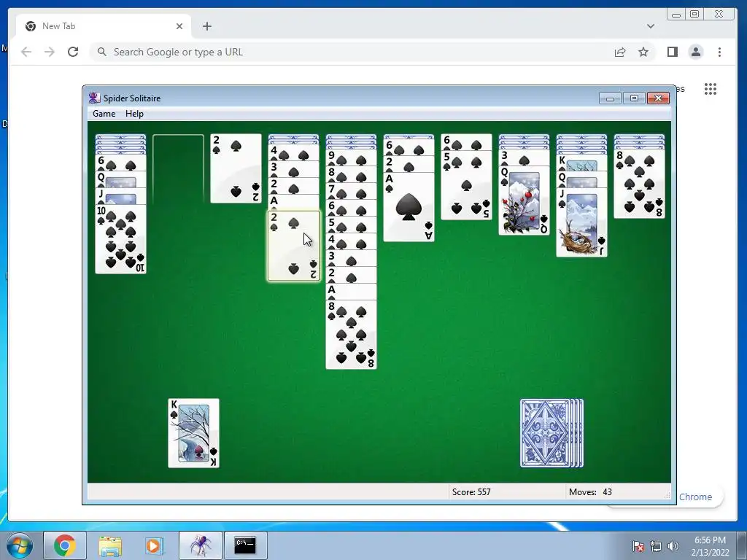Click the 6 of spades in the seventh column
This screenshot has height=560, width=747.
point(466,142)
